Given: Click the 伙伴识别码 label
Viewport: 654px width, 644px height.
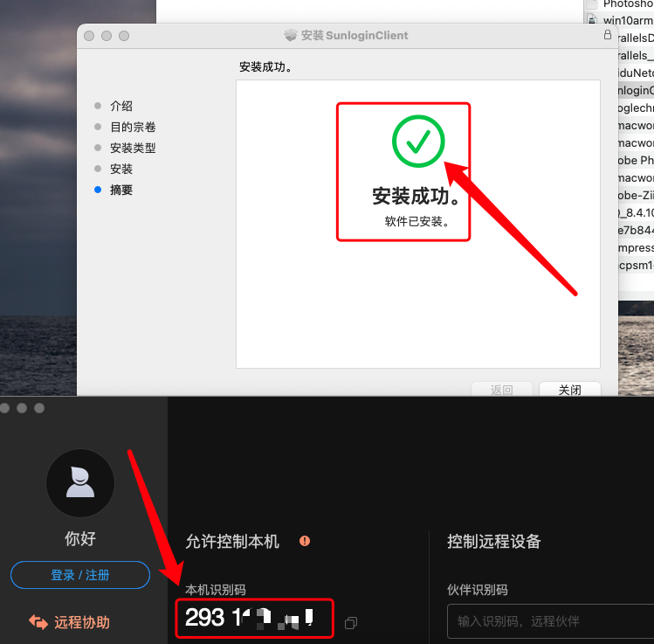Looking at the screenshot, I should [x=478, y=590].
